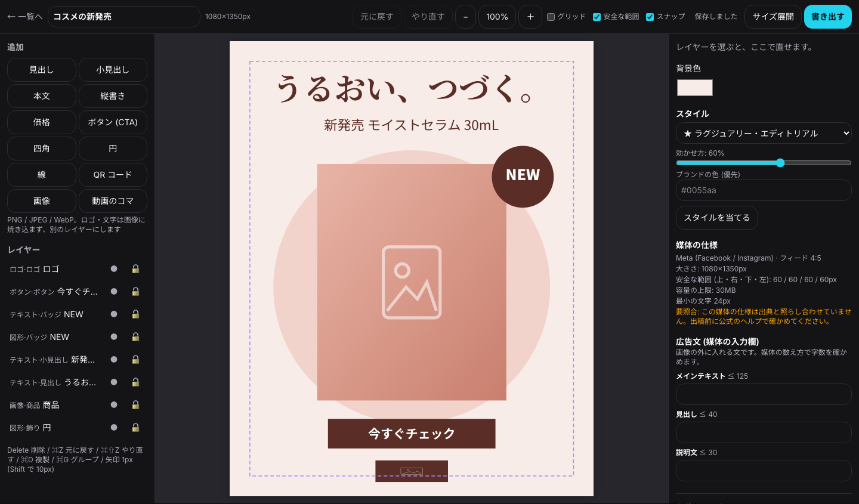Select the image placeholder icon on the canvas
The image size is (859, 504).
coord(412,282)
